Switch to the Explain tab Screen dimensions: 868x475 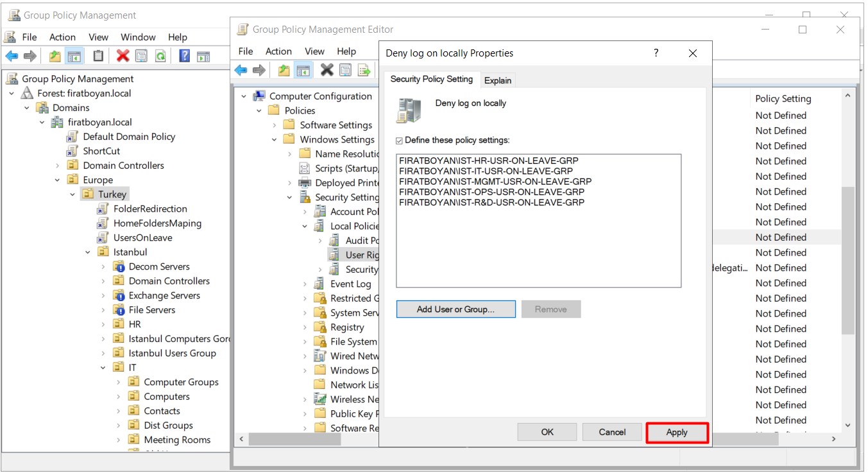coord(498,80)
